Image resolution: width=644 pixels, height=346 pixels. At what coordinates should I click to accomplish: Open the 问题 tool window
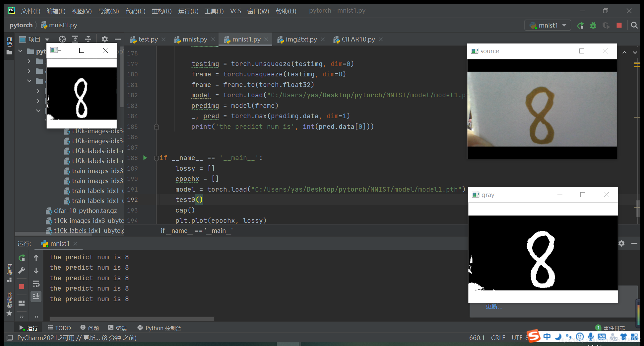click(x=90, y=328)
